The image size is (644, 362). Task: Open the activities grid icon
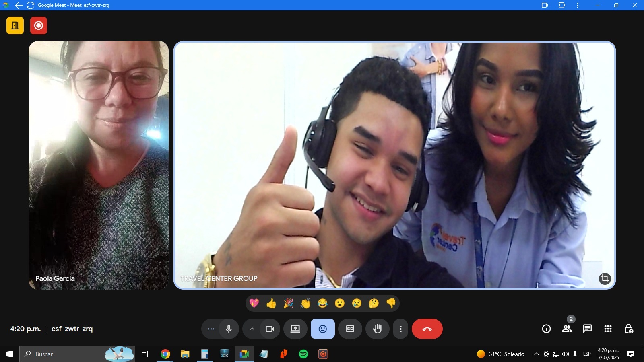pos(608,329)
